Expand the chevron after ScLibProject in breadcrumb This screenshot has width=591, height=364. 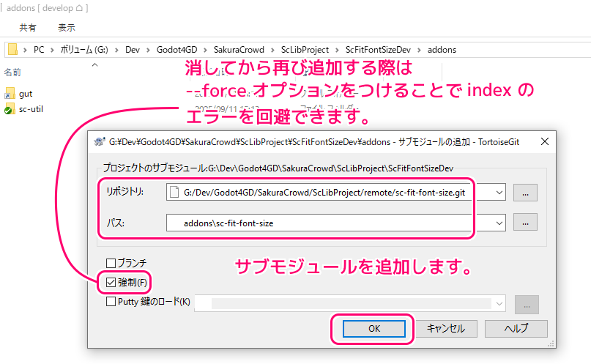338,50
